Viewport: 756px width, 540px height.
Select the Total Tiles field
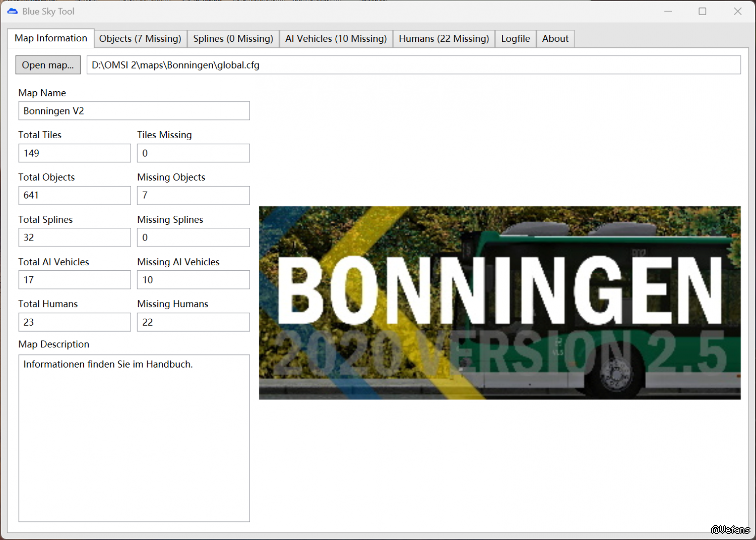[x=74, y=153]
